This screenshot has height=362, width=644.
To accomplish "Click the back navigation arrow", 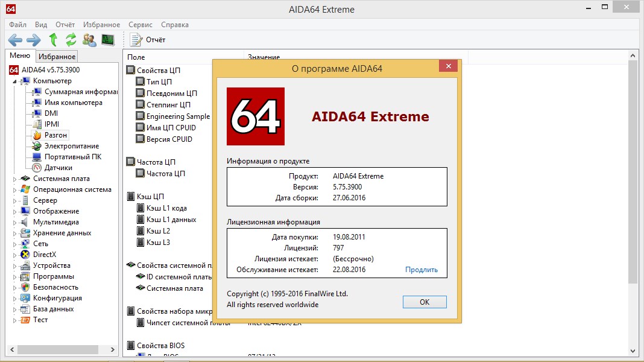I will click(x=14, y=40).
